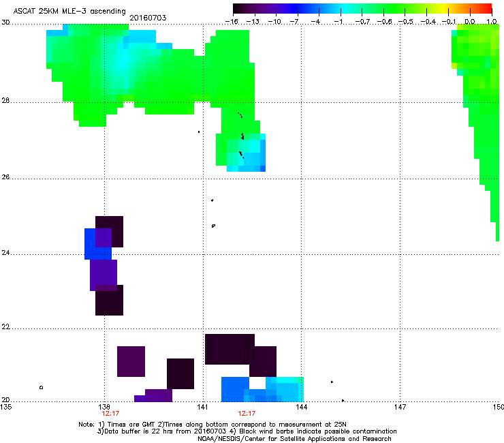Click the latitude label "20"

pos(5,400)
